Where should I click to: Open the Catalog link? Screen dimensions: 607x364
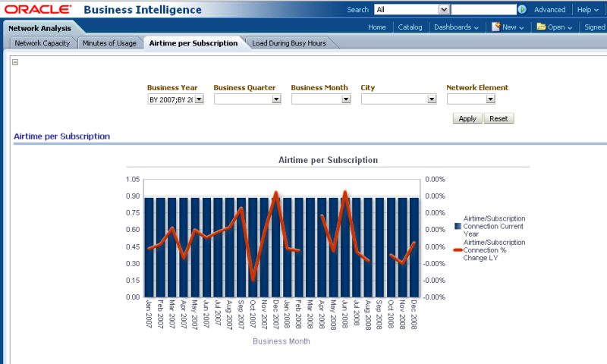[x=410, y=27]
